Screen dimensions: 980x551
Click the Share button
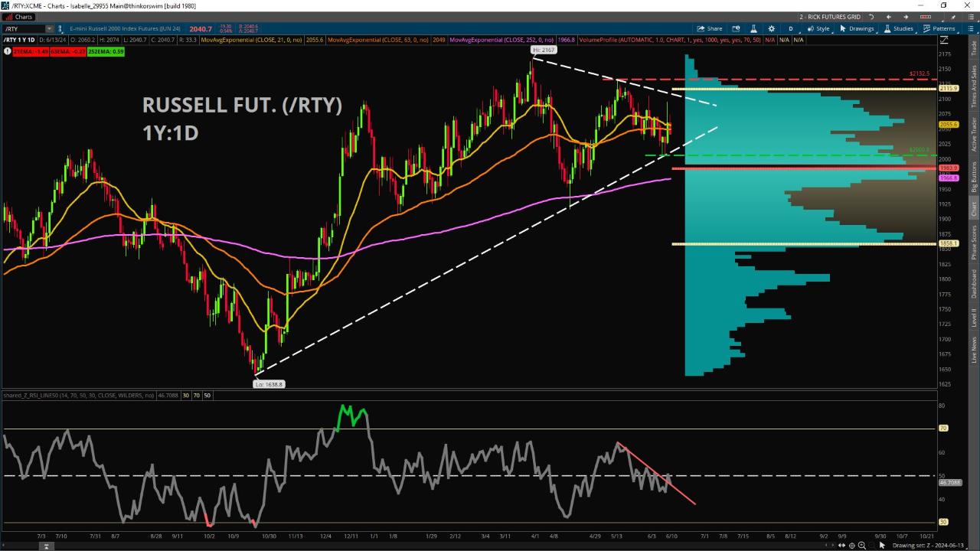[709, 28]
